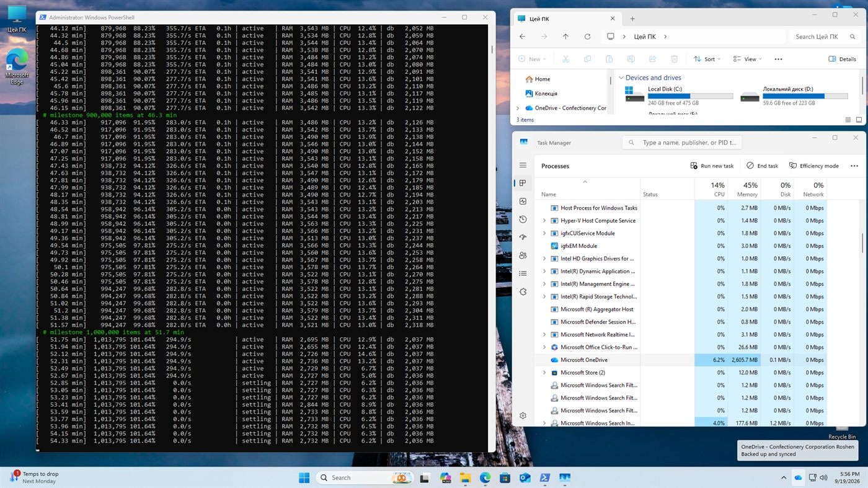The height and width of the screenshot is (488, 868).
Task: Select Колекція in Explorer navigation pane
Action: point(541,94)
